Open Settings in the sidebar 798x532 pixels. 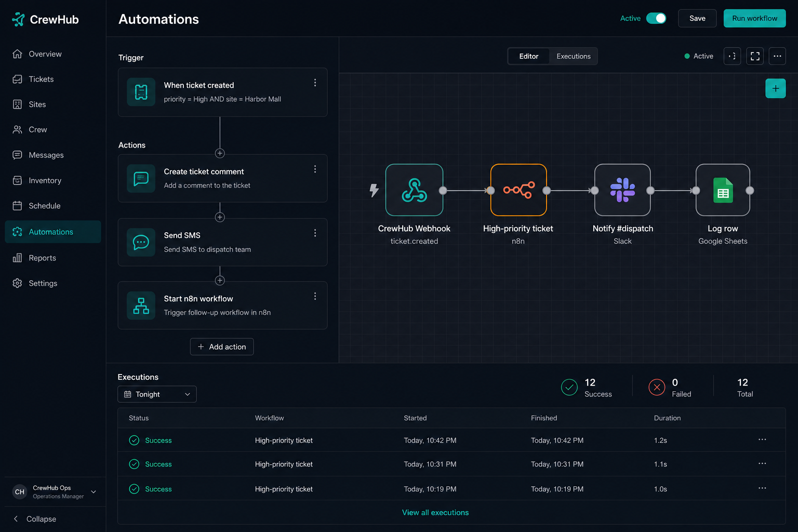[x=52, y=283]
